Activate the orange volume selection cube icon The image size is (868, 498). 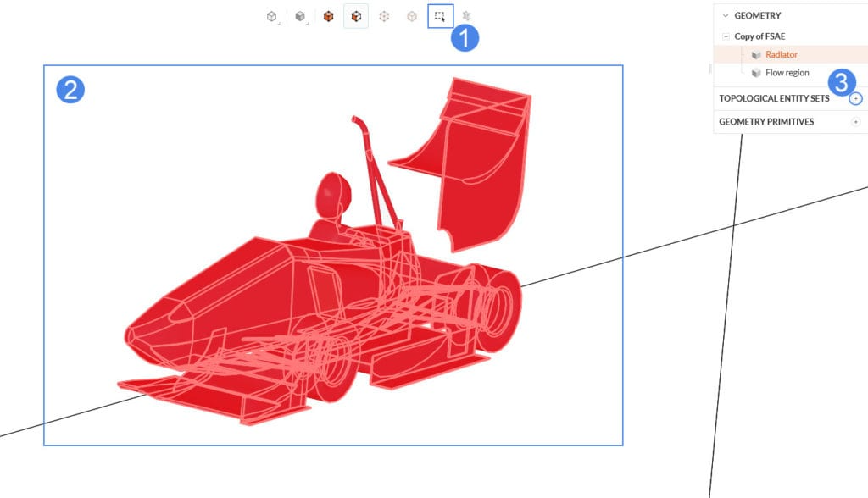click(x=328, y=17)
